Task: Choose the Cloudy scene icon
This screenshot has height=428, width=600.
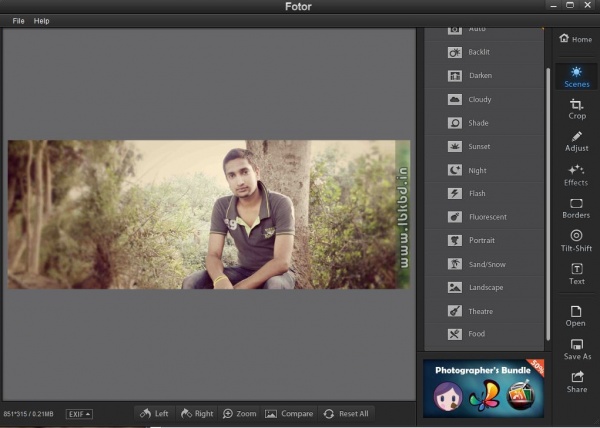Action: [x=455, y=99]
